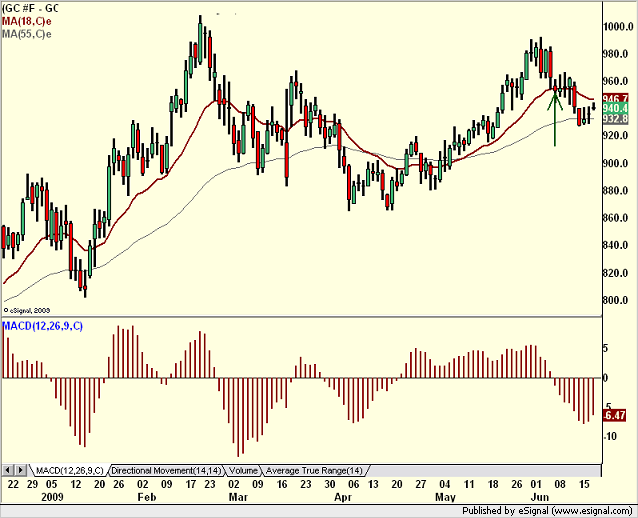Click the 940.4 green price marker

tap(616, 109)
